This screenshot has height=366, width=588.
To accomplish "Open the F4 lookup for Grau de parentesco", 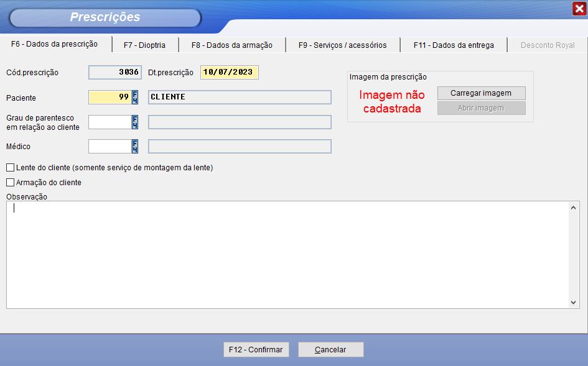I will (135, 122).
